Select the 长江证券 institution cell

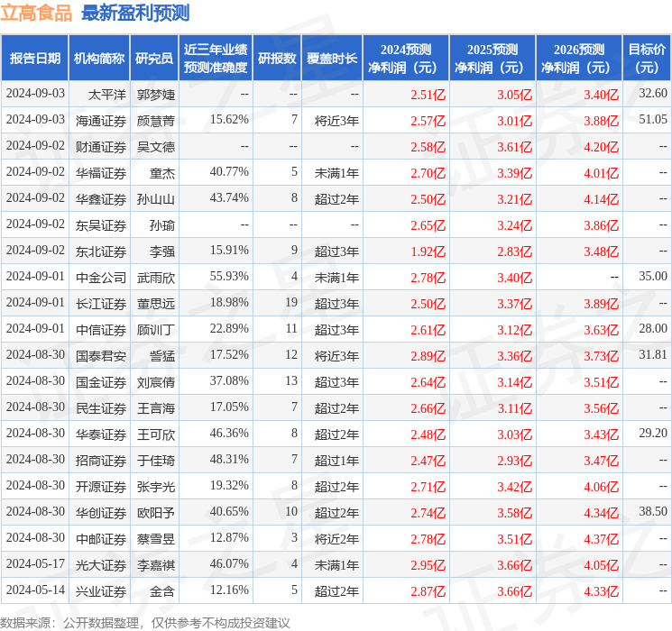101,303
